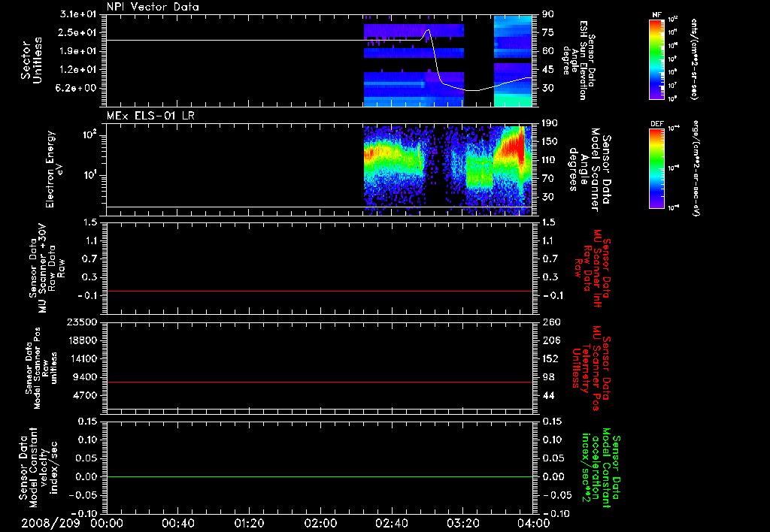Click the '02:00' time axis label

[320, 523]
